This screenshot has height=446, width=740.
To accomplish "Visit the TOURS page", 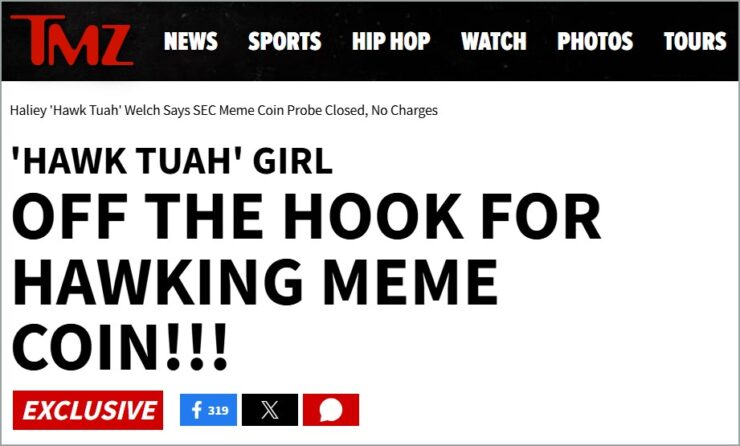I will 695,41.
